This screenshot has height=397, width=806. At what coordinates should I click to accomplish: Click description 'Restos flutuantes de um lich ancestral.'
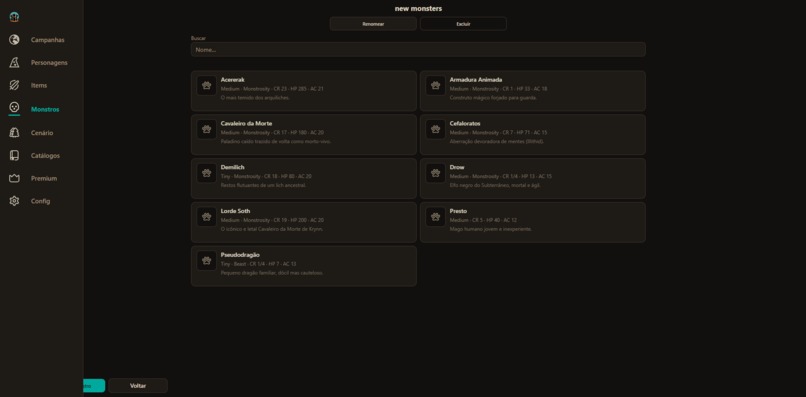click(x=263, y=185)
